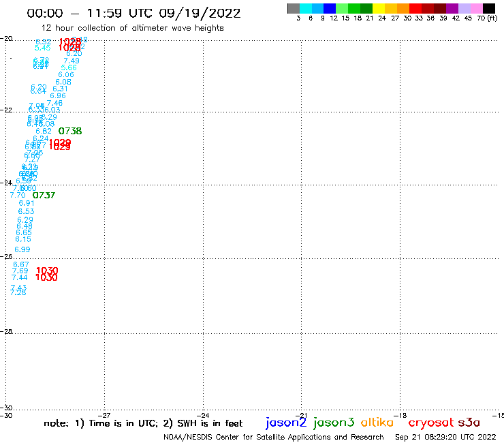Screen dimensions: 504x443
Task: Click the wave height value 5.45
Action: [x=43, y=48]
